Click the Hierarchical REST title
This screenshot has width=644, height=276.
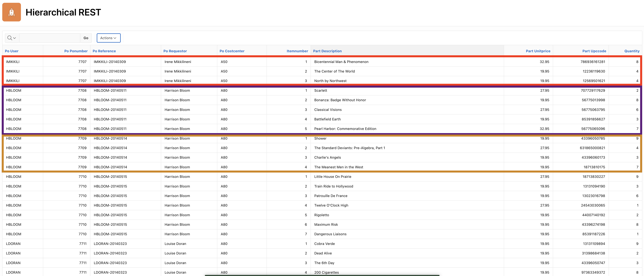[x=63, y=12]
